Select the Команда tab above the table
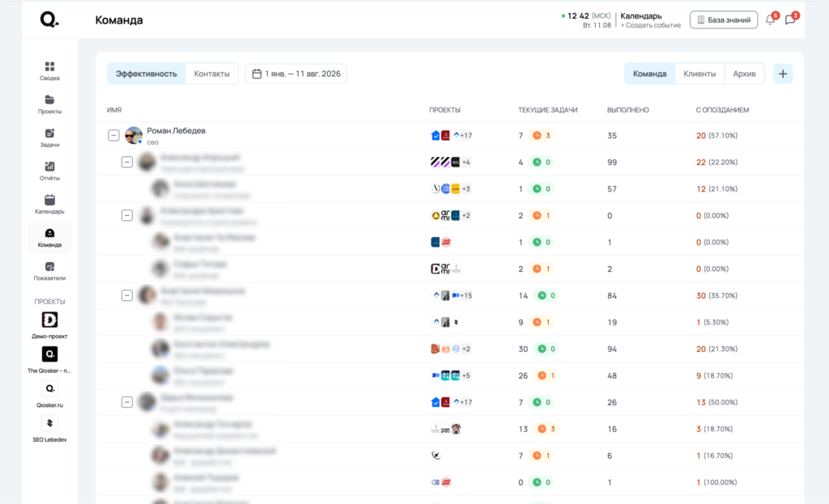The image size is (829, 504). [649, 74]
